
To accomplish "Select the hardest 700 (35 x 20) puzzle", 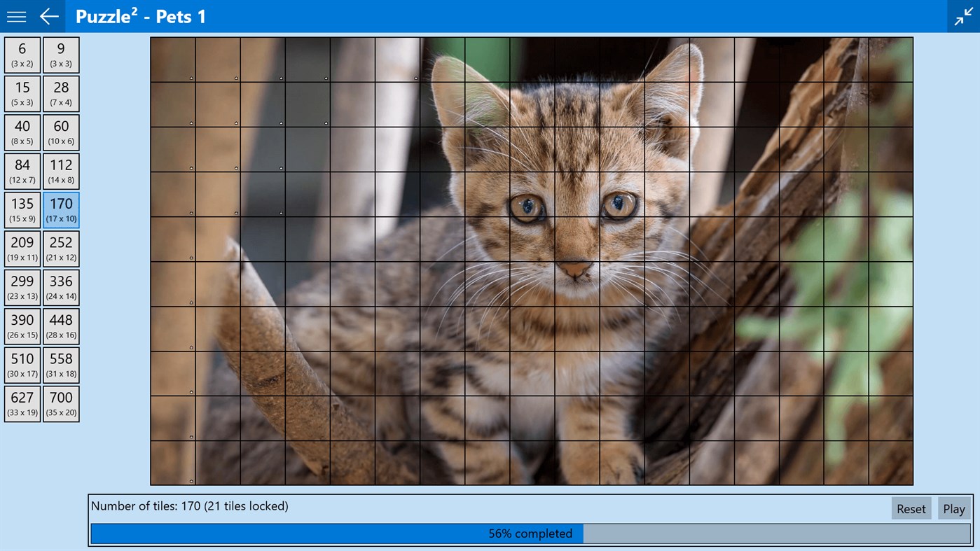I will tap(60, 403).
